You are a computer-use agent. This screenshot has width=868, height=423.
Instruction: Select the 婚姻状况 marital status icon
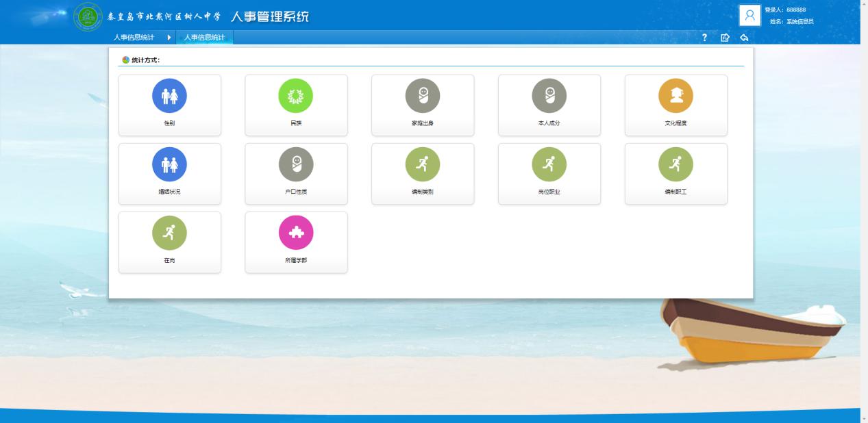coord(169,164)
